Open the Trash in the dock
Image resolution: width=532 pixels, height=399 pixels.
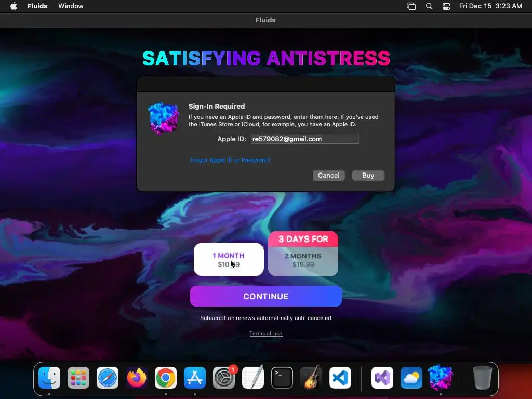tap(482, 378)
